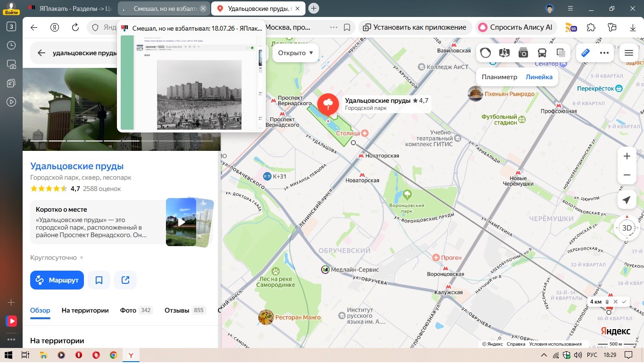This screenshot has width=644, height=364.
Task: Click Спросить Алису AI button
Action: (x=516, y=27)
